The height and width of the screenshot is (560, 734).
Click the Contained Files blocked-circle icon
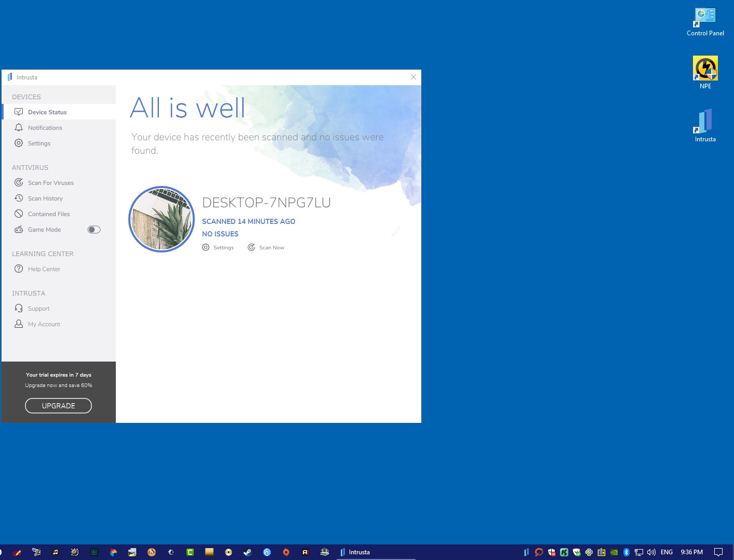tap(19, 214)
